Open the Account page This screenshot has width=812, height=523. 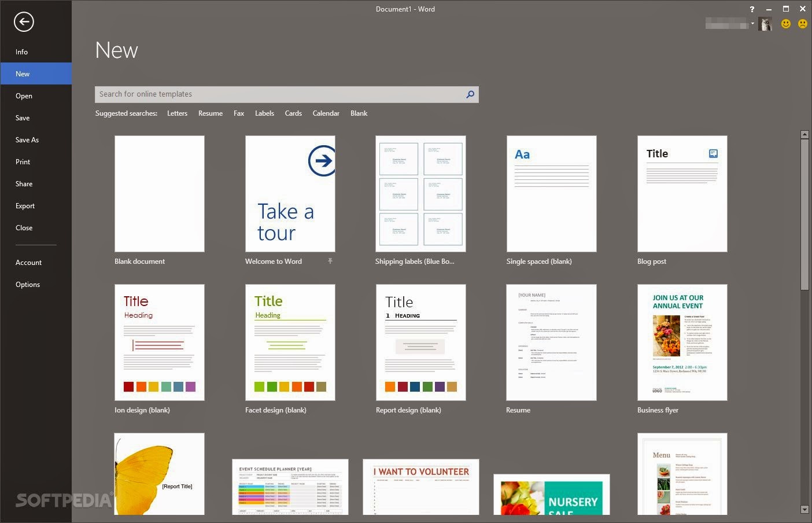36,263
